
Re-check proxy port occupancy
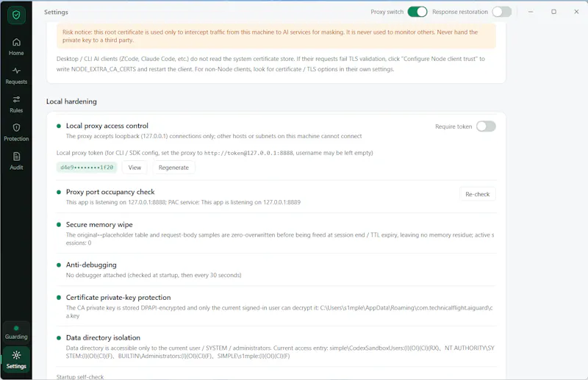pyautogui.click(x=477, y=194)
